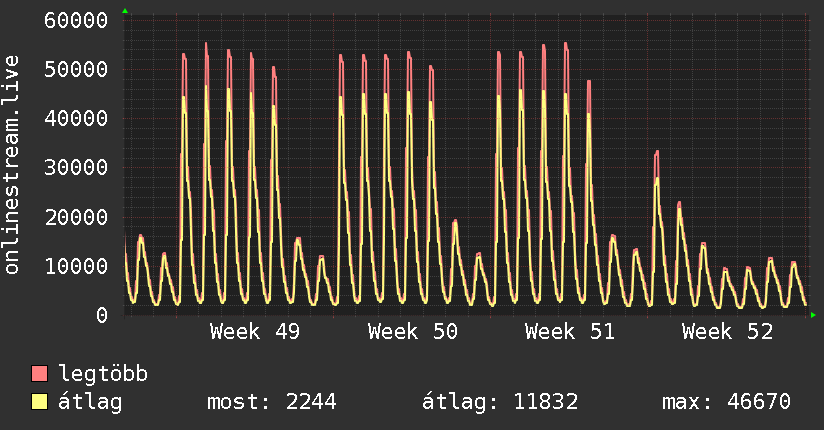Click the Week 50 axis label

[413, 332]
